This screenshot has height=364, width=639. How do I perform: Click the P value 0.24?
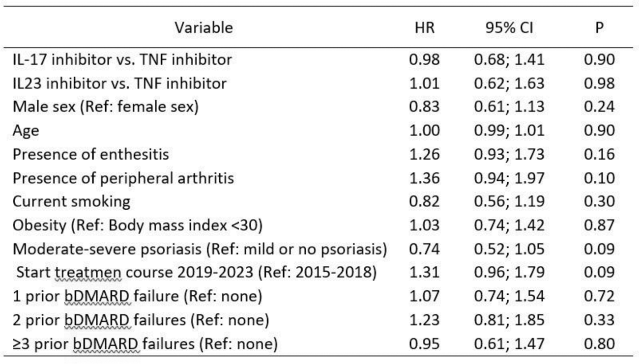(x=599, y=107)
